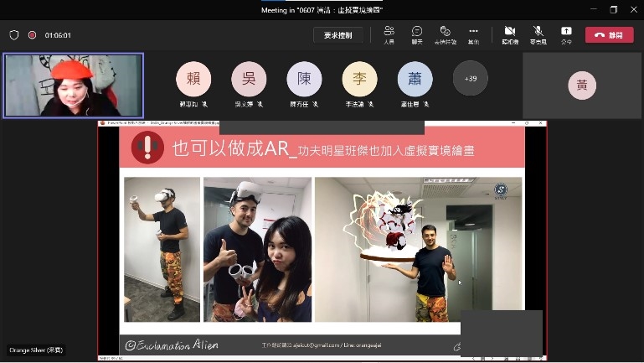Click the Share content icon

[x=566, y=34]
